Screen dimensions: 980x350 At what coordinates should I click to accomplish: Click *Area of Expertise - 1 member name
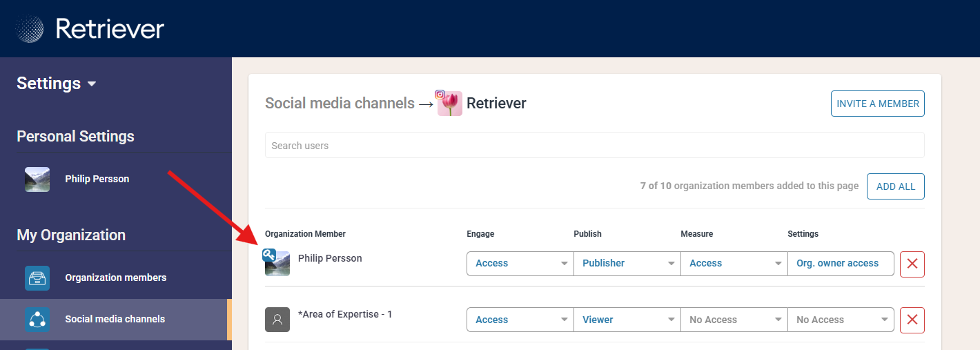pos(345,314)
